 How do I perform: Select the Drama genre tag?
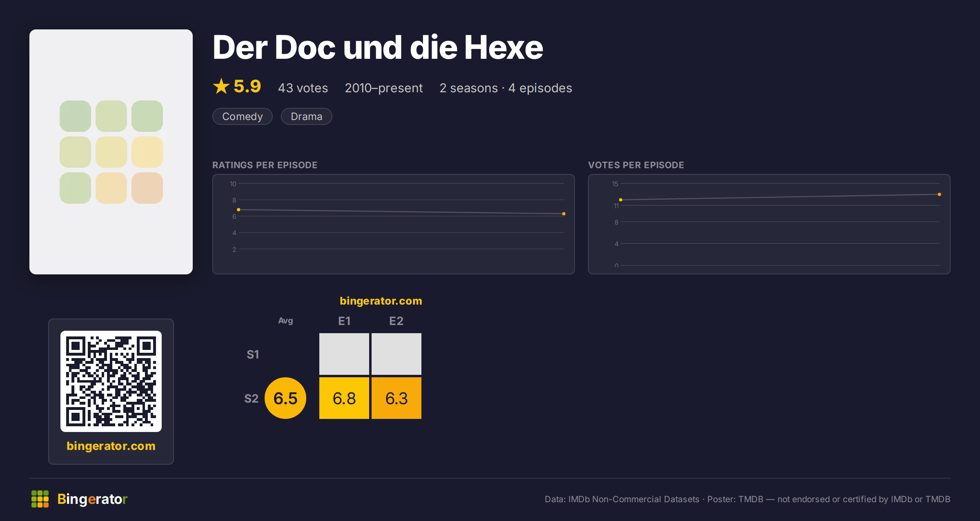[307, 116]
